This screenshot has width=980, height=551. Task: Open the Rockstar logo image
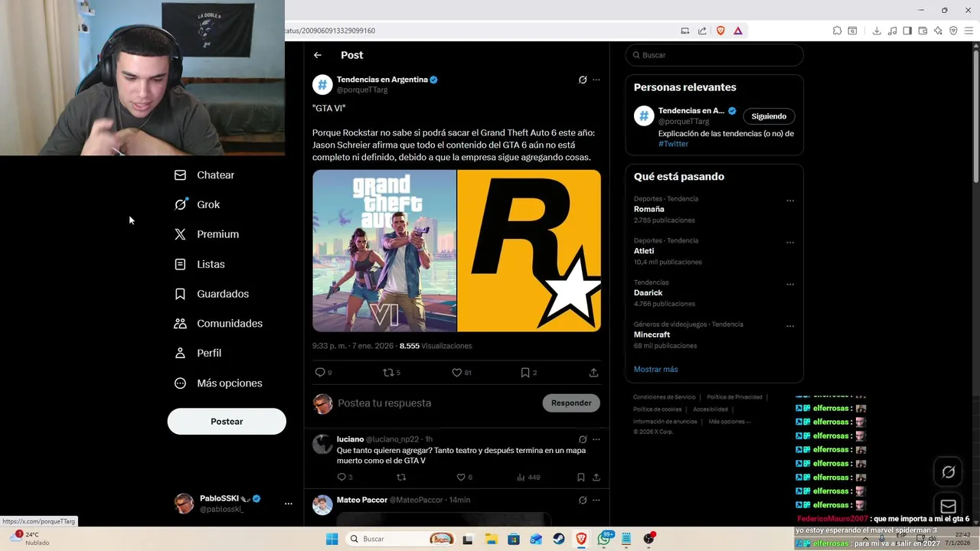point(529,250)
